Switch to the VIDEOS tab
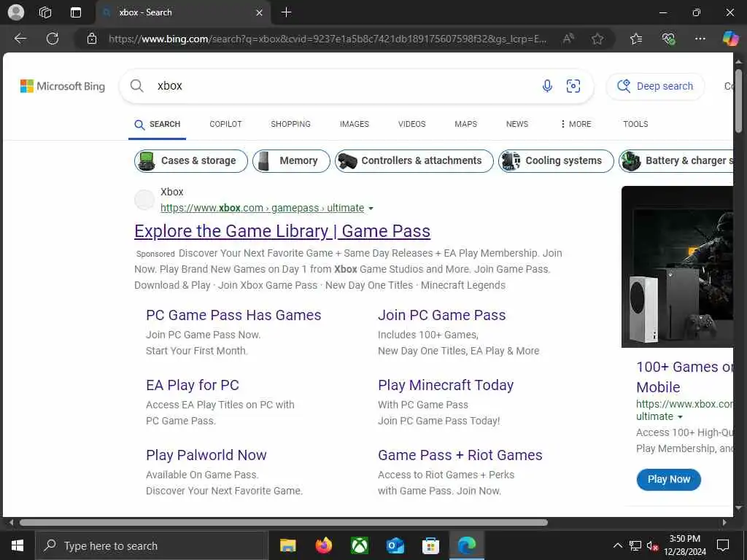The height and width of the screenshot is (560, 747). [412, 124]
